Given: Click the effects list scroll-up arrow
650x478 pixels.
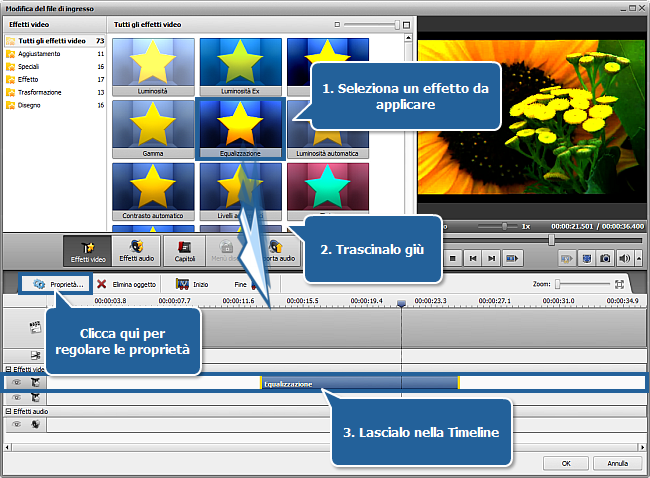Looking at the screenshot, I should [x=408, y=38].
